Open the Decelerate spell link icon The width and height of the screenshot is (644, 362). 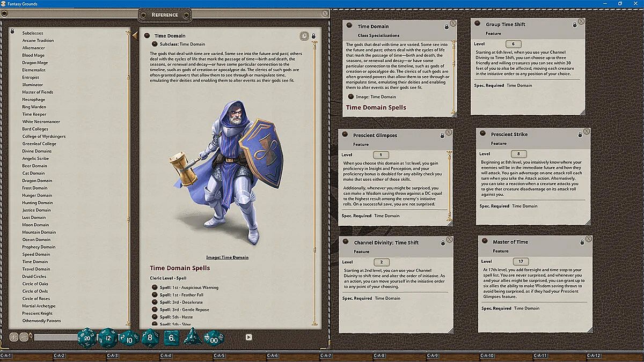[x=155, y=302]
